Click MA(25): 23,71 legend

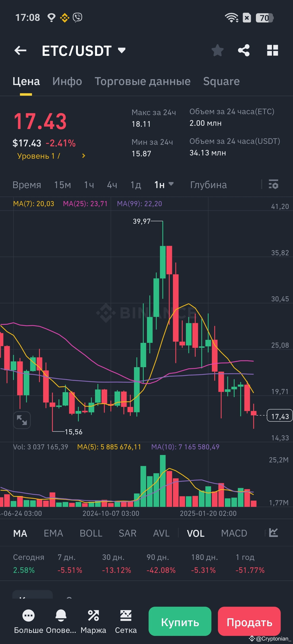click(x=85, y=204)
